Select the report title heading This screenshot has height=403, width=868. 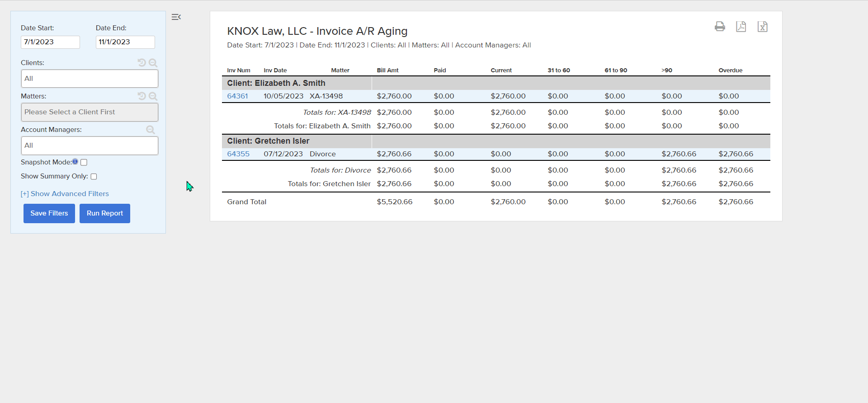317,31
